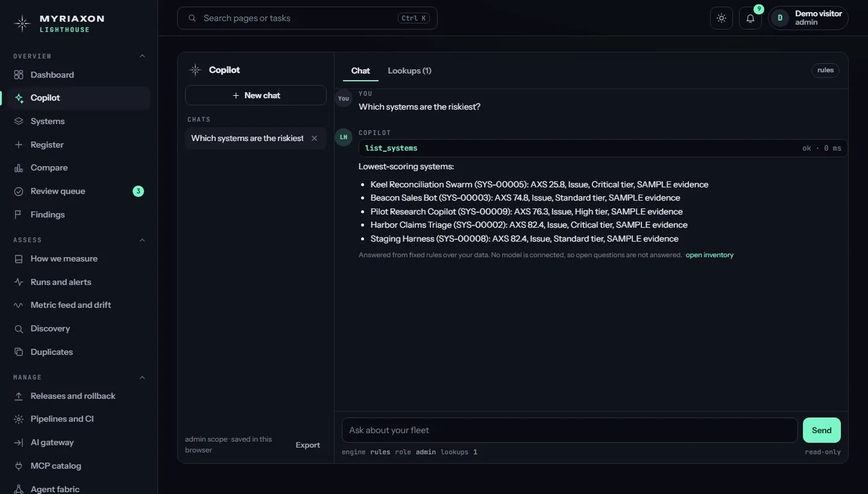Viewport: 868px width, 494px height.
Task: Open the Findings flag icon
Action: click(19, 214)
